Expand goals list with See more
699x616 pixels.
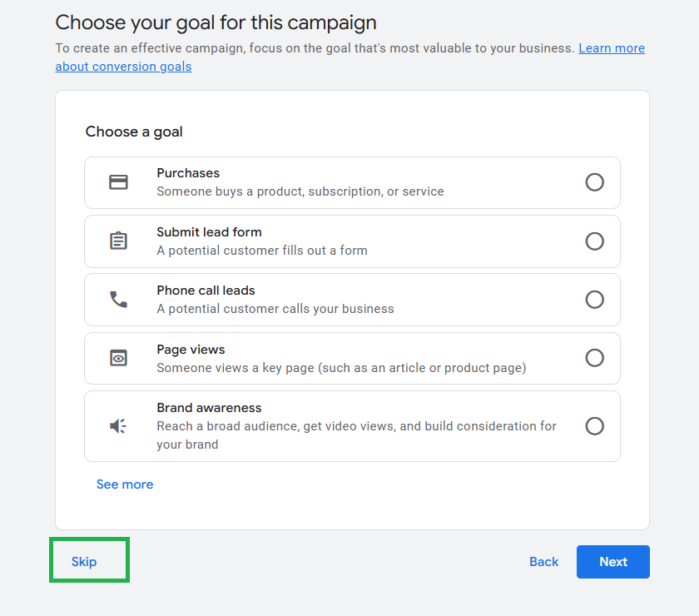click(125, 484)
